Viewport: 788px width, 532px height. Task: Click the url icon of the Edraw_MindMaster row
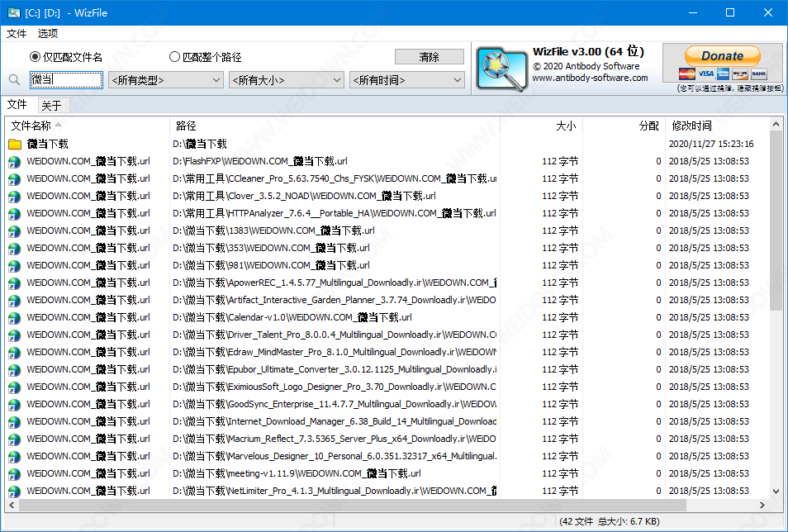(x=15, y=353)
